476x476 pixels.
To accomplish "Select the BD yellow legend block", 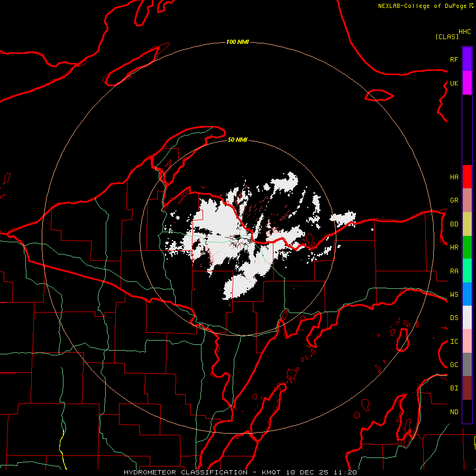I will click(x=467, y=224).
